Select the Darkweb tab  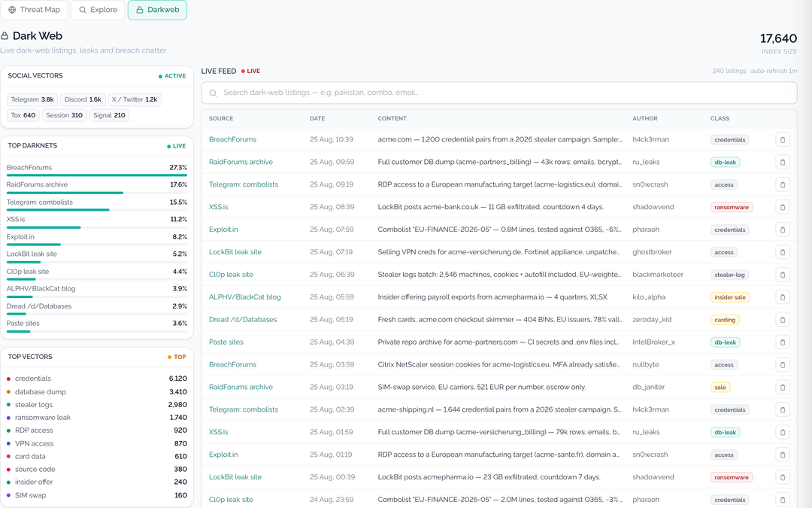coord(157,10)
